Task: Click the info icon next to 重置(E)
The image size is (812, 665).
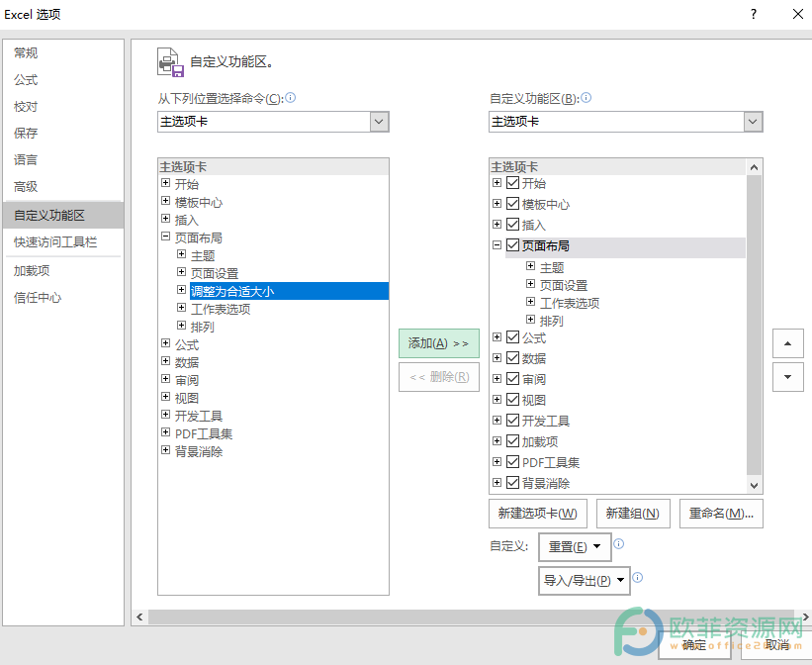Action: 619,543
